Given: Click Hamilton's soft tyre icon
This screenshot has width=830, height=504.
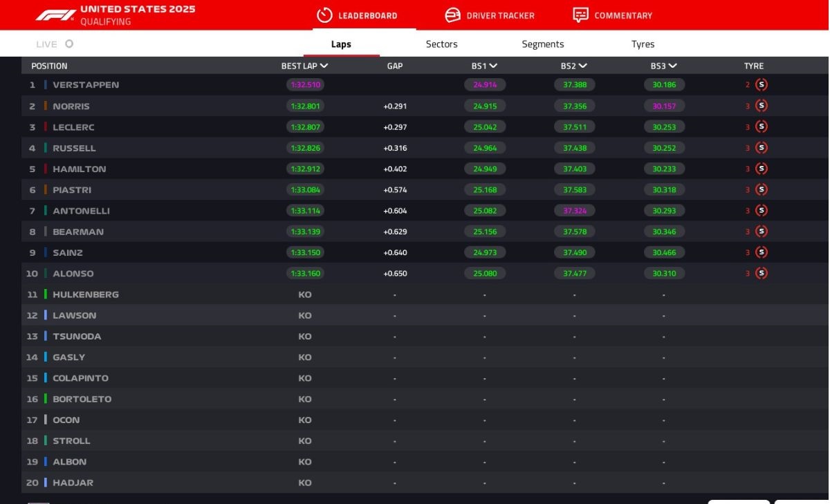Looking at the screenshot, I should [762, 169].
